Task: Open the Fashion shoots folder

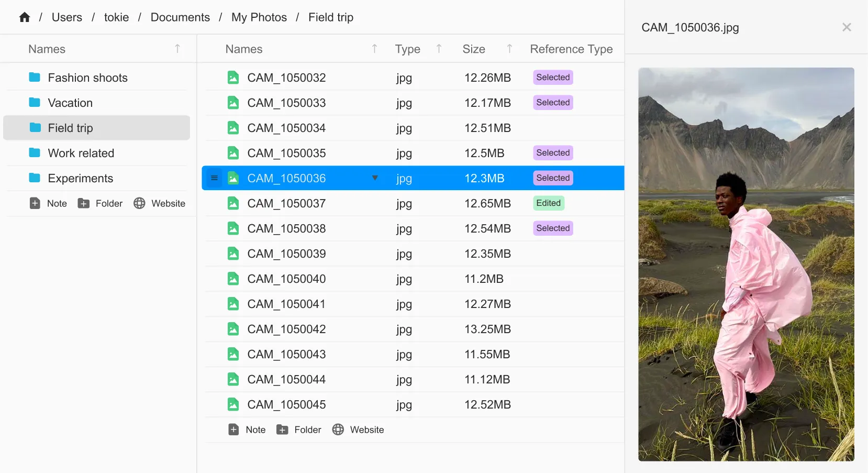Action: [x=87, y=78]
